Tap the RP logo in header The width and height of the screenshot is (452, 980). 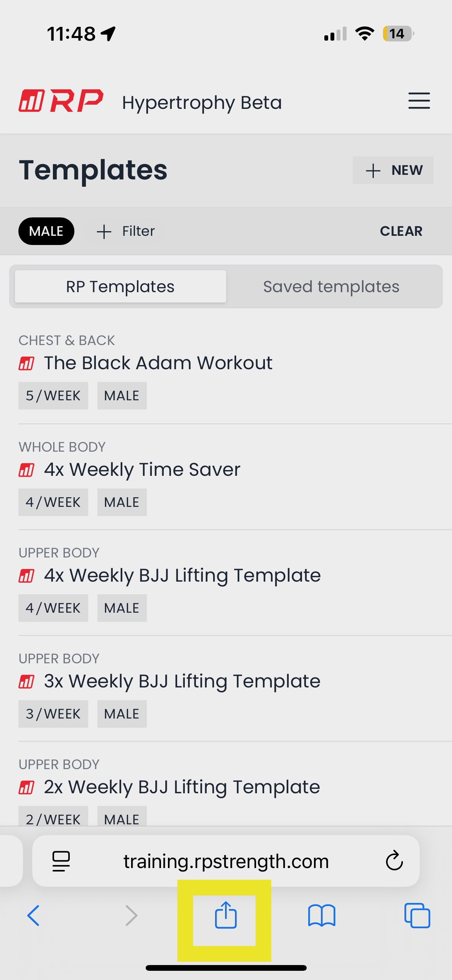(x=61, y=101)
